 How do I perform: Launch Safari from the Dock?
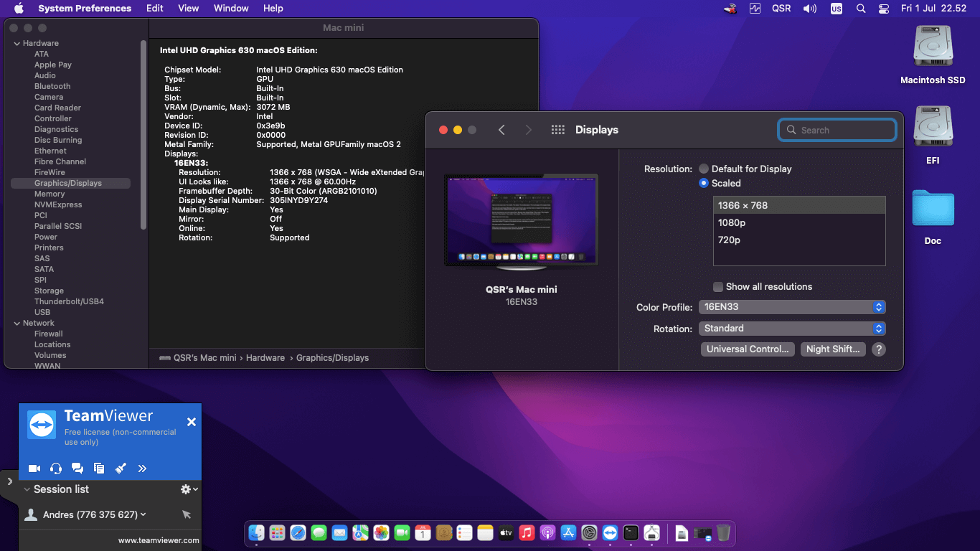298,533
